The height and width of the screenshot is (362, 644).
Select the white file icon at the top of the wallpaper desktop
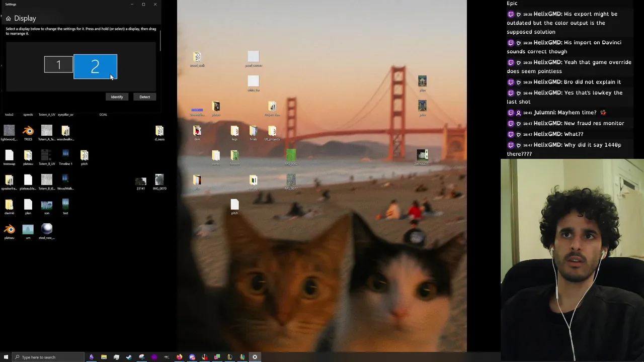[x=254, y=57]
